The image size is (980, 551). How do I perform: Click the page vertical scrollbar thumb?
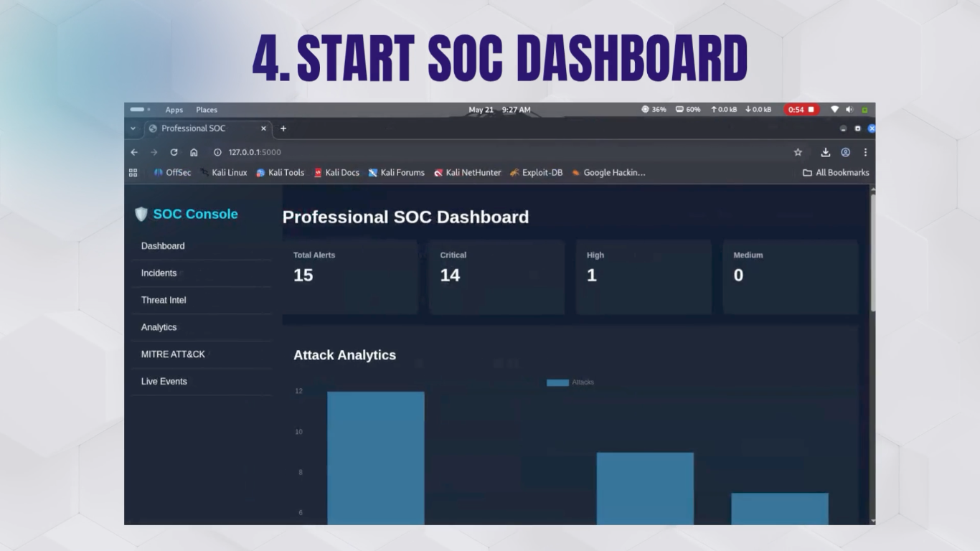point(872,251)
